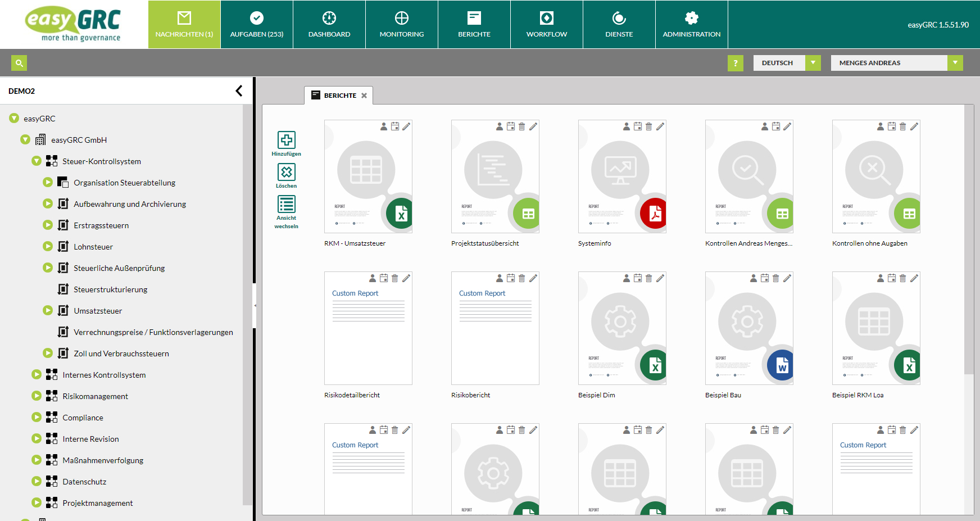Select Risikomanagement in the tree
The width and height of the screenshot is (980, 521).
click(x=95, y=396)
